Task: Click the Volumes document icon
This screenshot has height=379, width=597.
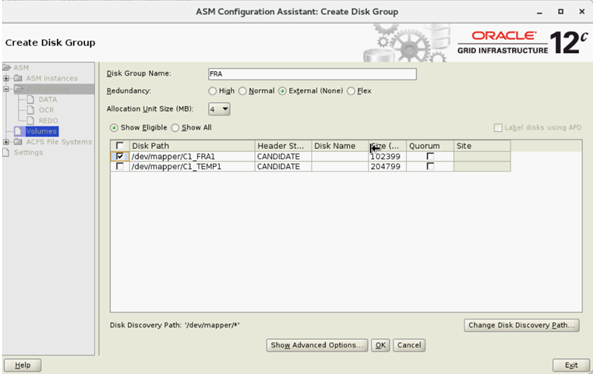Action: coord(18,131)
